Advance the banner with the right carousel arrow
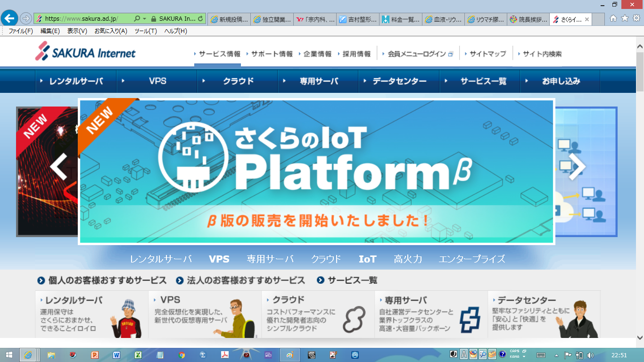The image size is (644, 362). tap(576, 166)
